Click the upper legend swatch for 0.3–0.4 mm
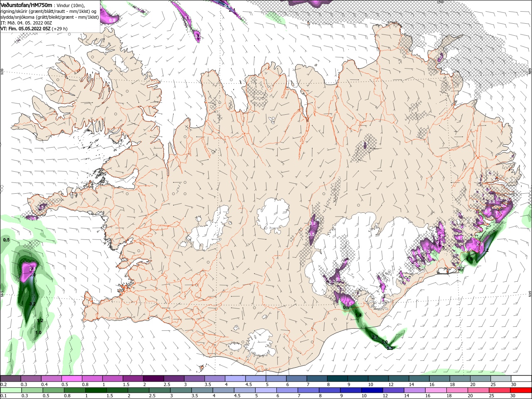 coord(31,379)
